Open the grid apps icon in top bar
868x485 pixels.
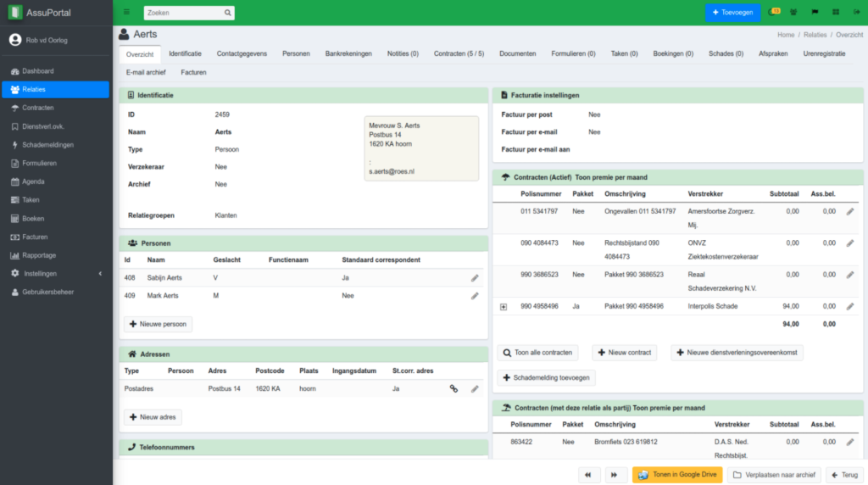[x=836, y=12]
